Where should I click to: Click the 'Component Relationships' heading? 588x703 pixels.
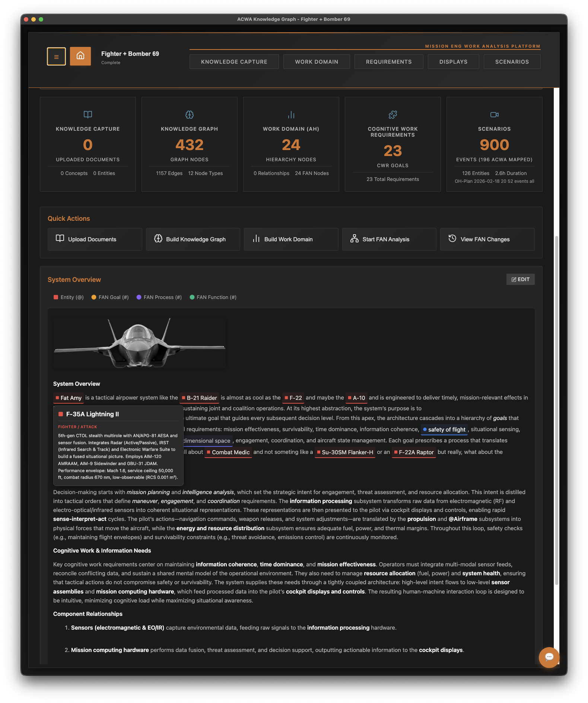coord(88,614)
